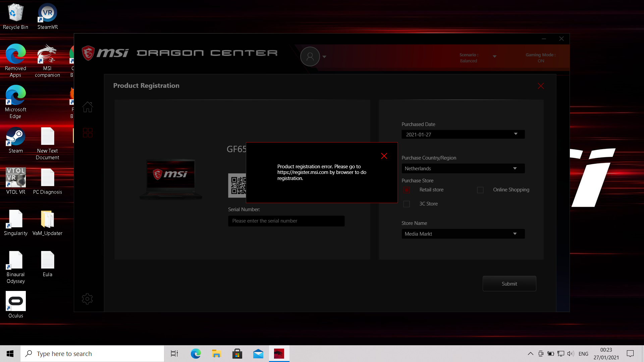
Task: Click the QR code image
Action: pyautogui.click(x=237, y=186)
